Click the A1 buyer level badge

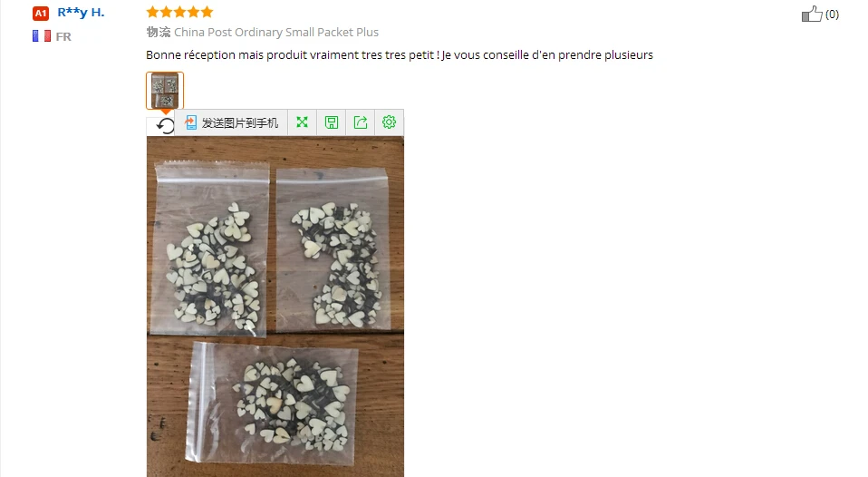[41, 14]
